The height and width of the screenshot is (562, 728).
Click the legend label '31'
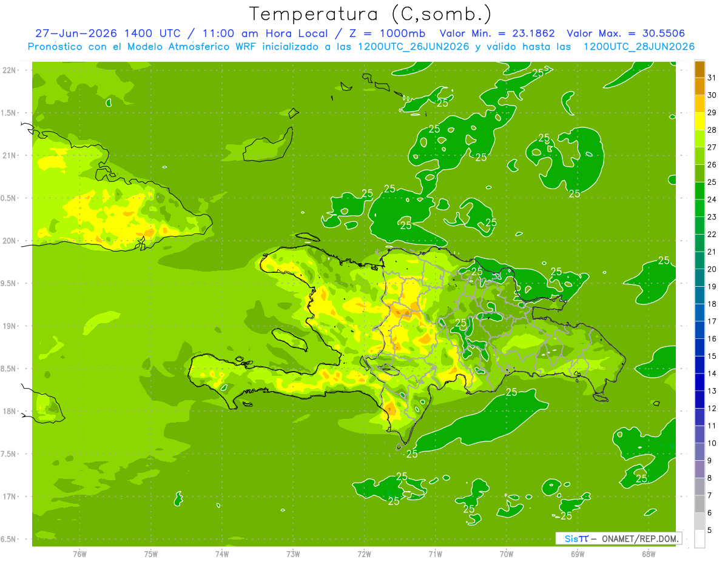712,78
